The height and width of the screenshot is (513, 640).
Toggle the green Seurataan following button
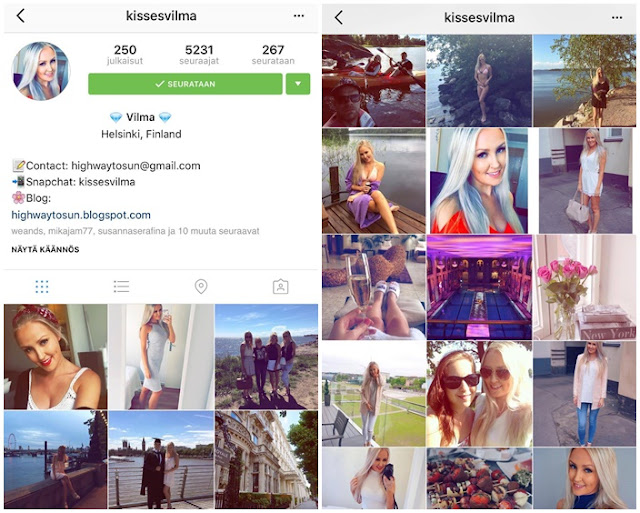pos(185,84)
